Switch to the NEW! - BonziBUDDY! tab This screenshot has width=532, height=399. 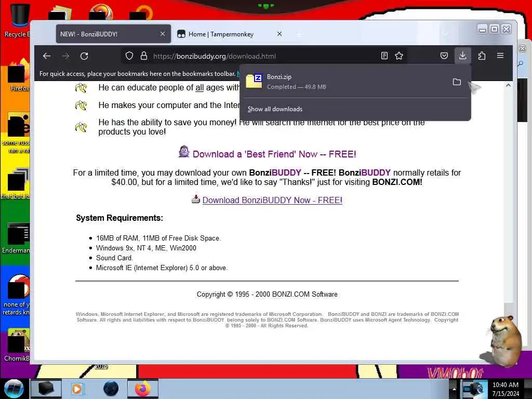tap(113, 34)
